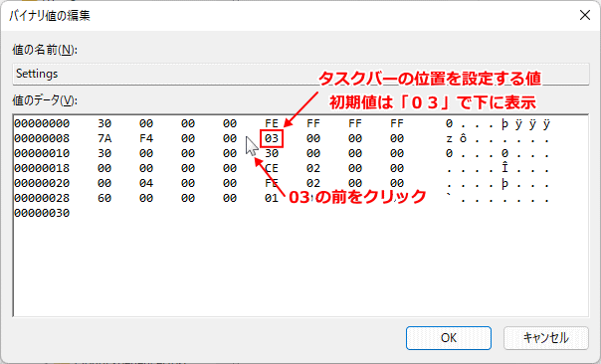Click offset label 00000020
The width and height of the screenshot is (601, 364).
(42, 183)
